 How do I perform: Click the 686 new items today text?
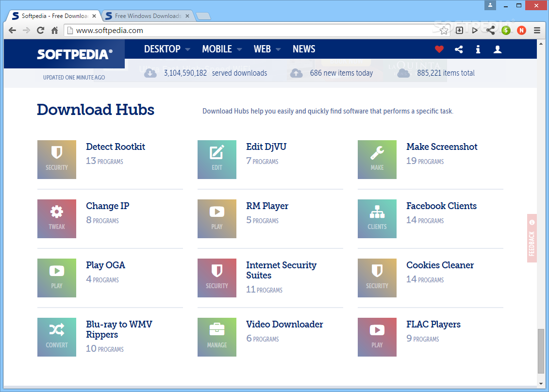click(x=341, y=73)
